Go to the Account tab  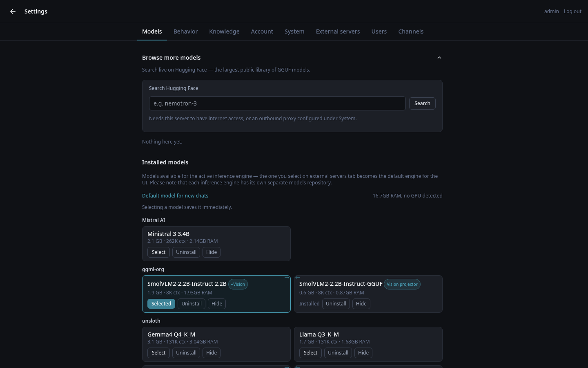click(262, 31)
